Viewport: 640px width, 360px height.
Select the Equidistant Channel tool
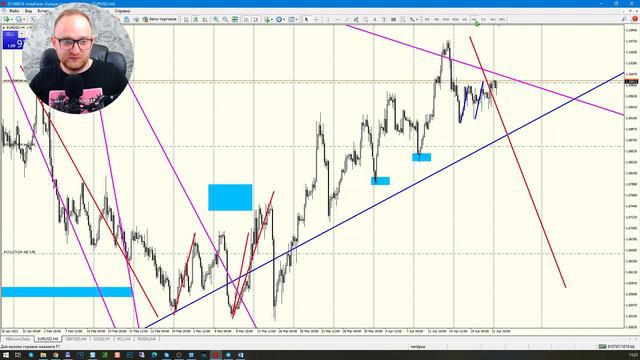356,19
